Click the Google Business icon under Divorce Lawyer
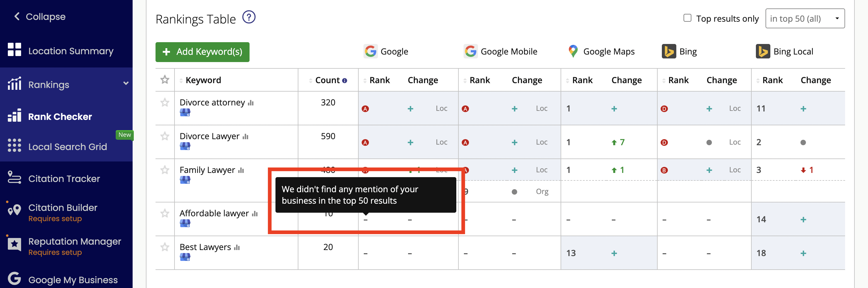Viewport: 868px width, 288px height. point(185,146)
